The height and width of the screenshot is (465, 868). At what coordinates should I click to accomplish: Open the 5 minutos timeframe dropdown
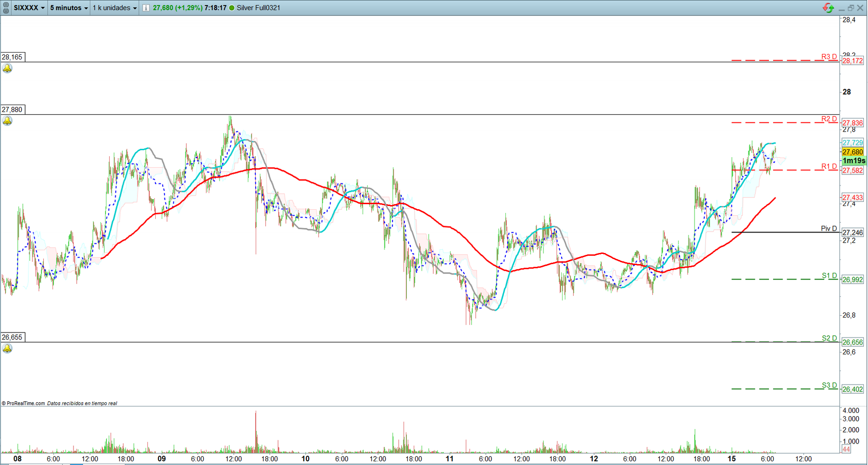coord(69,8)
